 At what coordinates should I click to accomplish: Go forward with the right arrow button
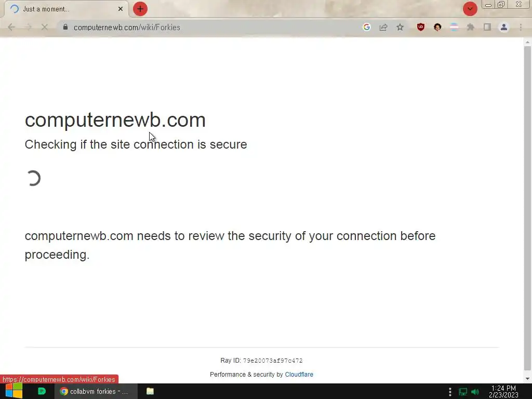point(28,27)
